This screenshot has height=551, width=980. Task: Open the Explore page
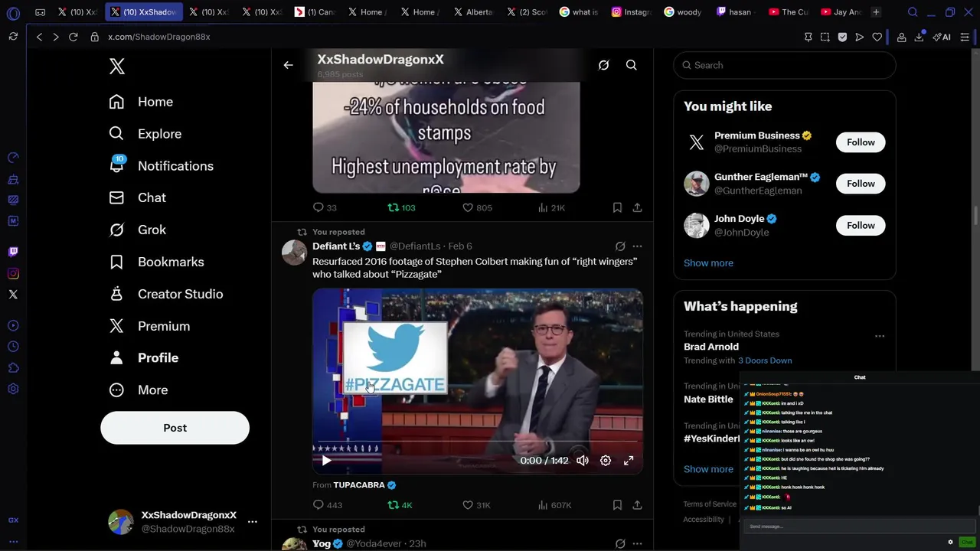tap(145, 134)
